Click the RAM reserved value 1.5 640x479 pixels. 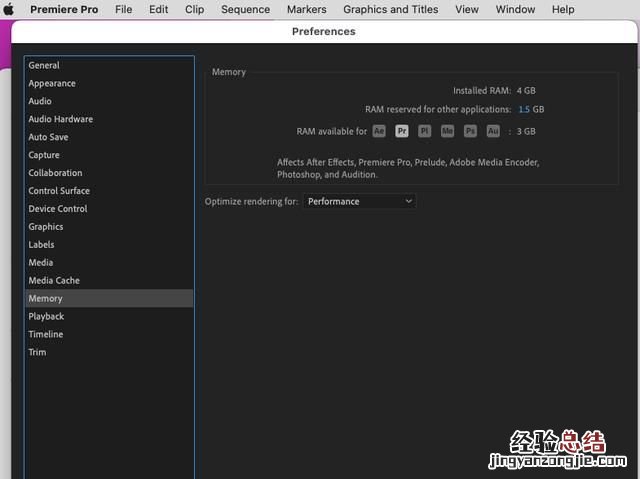pyautogui.click(x=523, y=109)
